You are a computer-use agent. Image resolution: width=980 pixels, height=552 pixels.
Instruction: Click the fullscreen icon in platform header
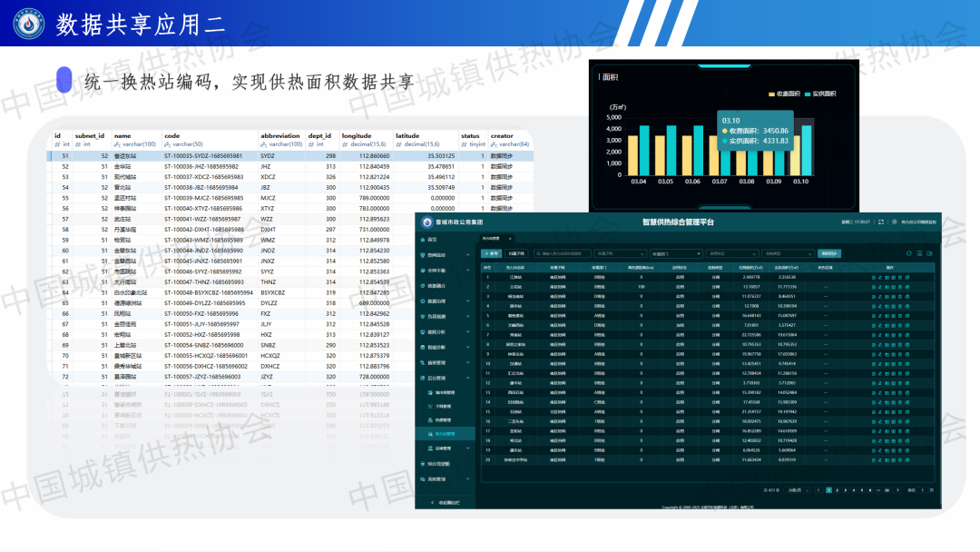(880, 222)
